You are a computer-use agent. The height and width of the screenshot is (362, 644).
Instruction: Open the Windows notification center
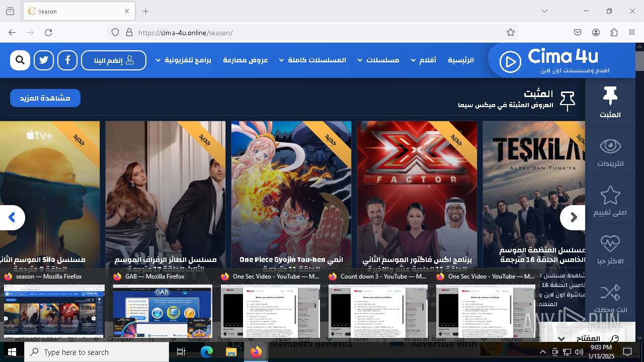click(x=627, y=352)
